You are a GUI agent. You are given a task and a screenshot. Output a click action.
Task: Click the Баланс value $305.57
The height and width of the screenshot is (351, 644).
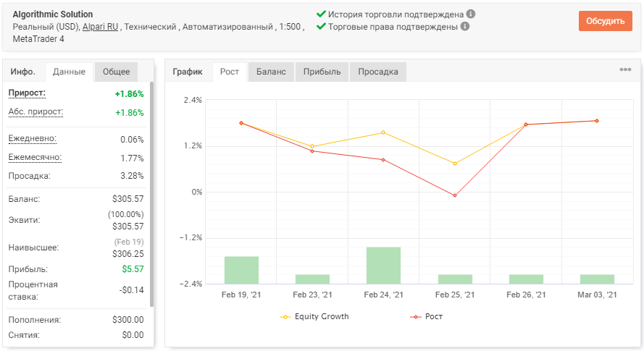(x=128, y=199)
